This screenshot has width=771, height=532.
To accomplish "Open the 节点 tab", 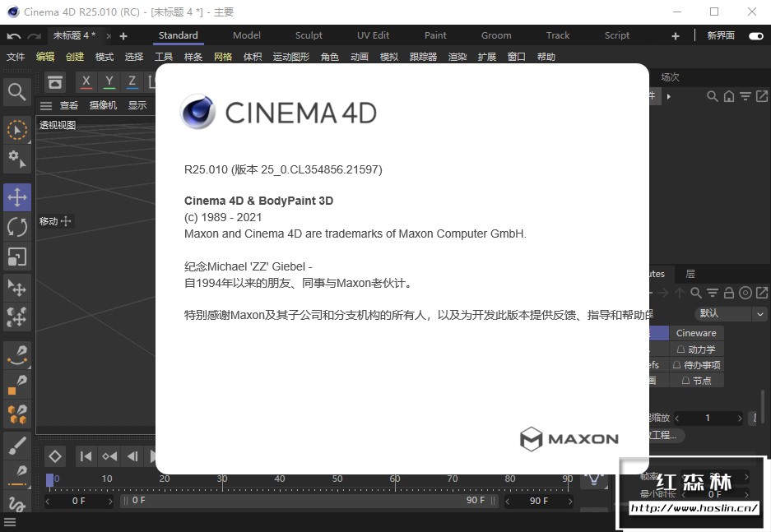I will pyautogui.click(x=696, y=381).
